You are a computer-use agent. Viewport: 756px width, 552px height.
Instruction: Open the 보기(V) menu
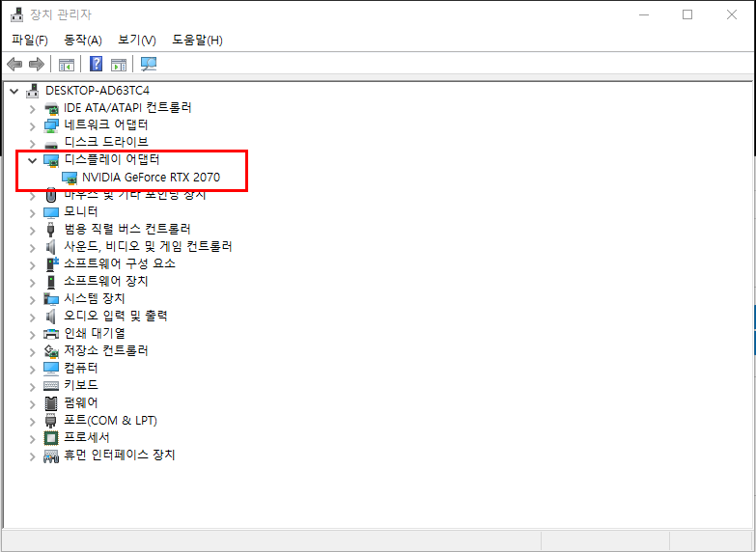click(137, 40)
